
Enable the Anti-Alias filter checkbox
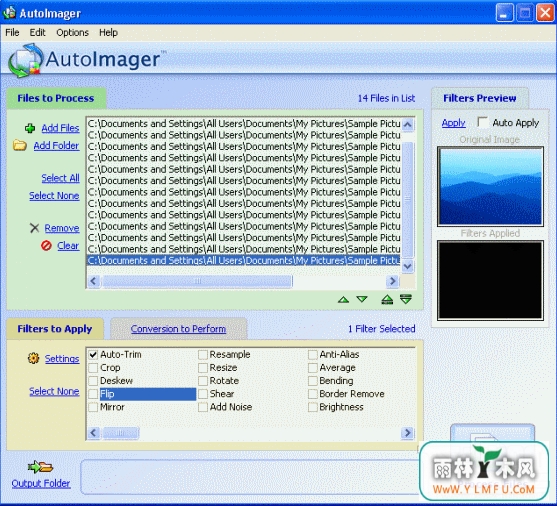pos(313,355)
